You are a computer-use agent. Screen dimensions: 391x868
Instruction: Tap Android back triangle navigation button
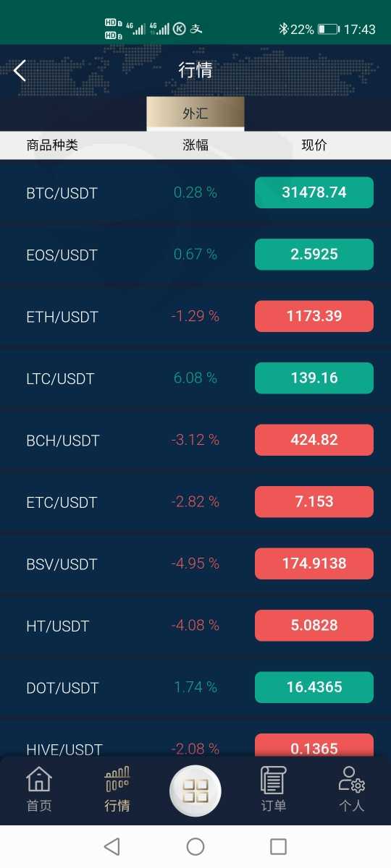112,846
